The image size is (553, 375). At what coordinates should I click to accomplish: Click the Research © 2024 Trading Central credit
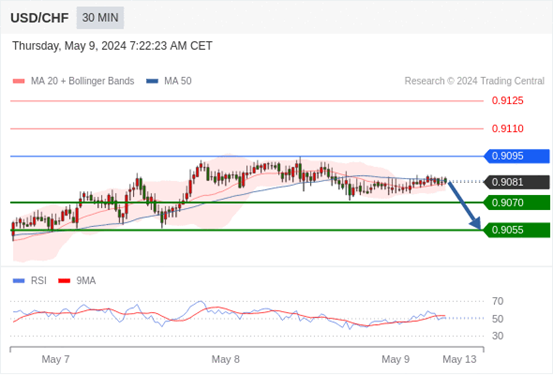[474, 81]
